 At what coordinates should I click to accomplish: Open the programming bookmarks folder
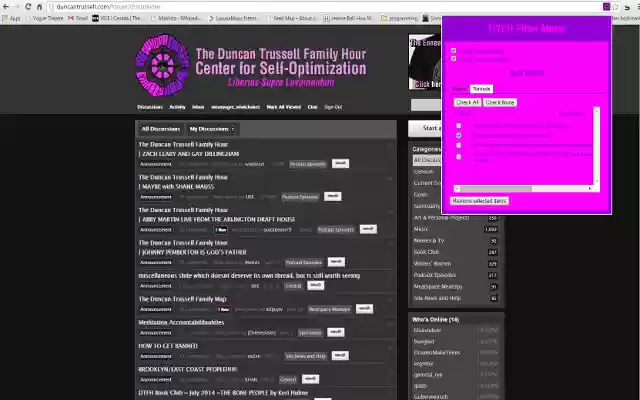[399, 18]
